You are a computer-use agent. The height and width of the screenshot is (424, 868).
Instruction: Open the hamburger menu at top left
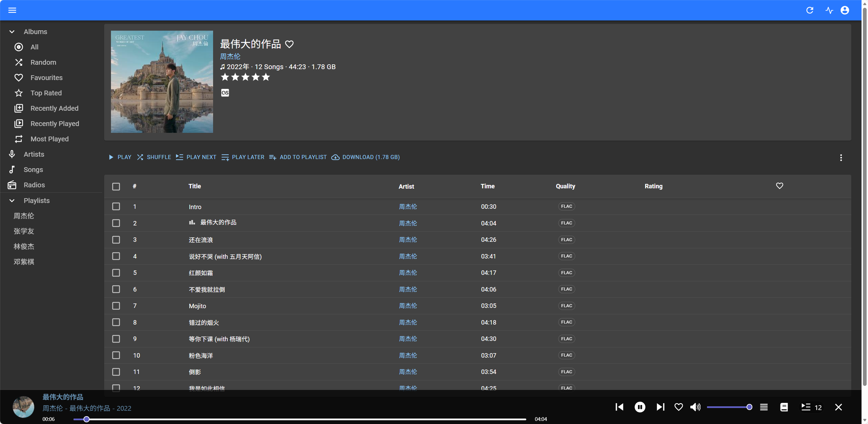tap(12, 10)
